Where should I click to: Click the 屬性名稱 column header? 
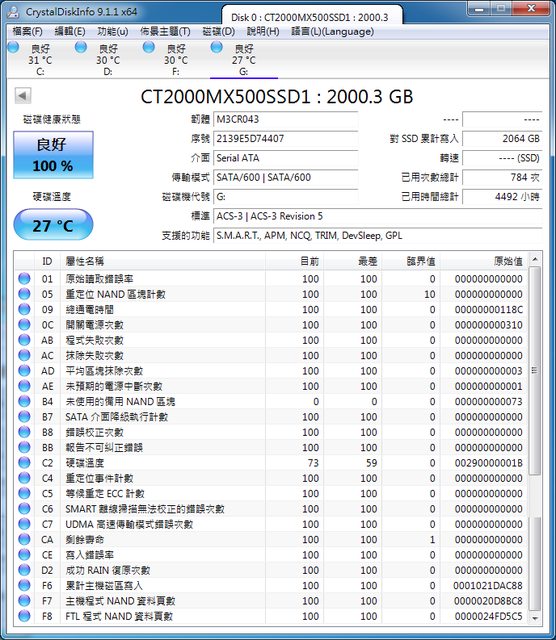click(162, 261)
